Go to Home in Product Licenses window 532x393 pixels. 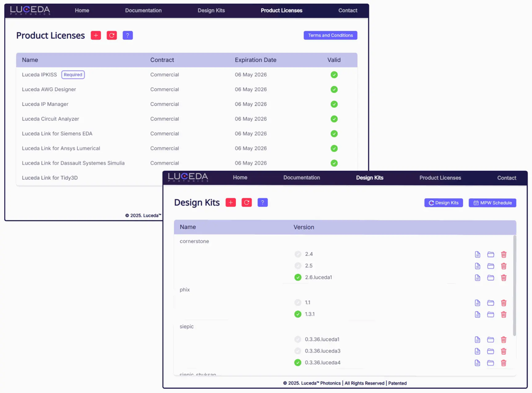tap(82, 10)
